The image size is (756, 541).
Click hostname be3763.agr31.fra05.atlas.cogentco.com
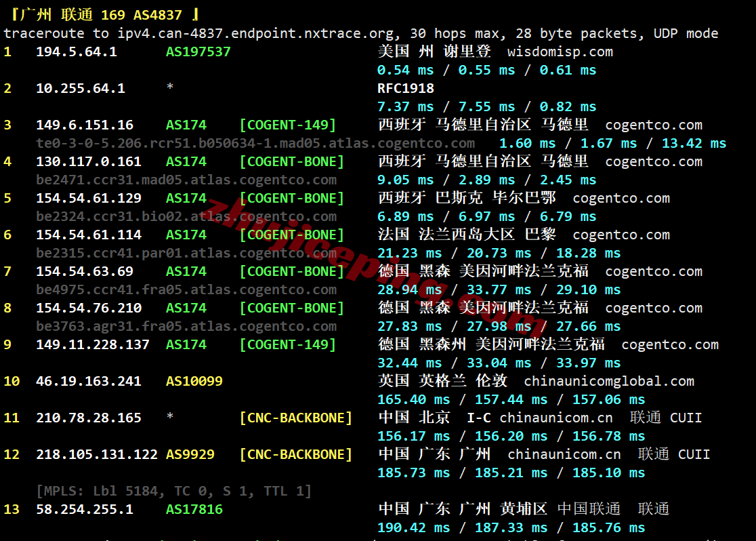pos(186,327)
